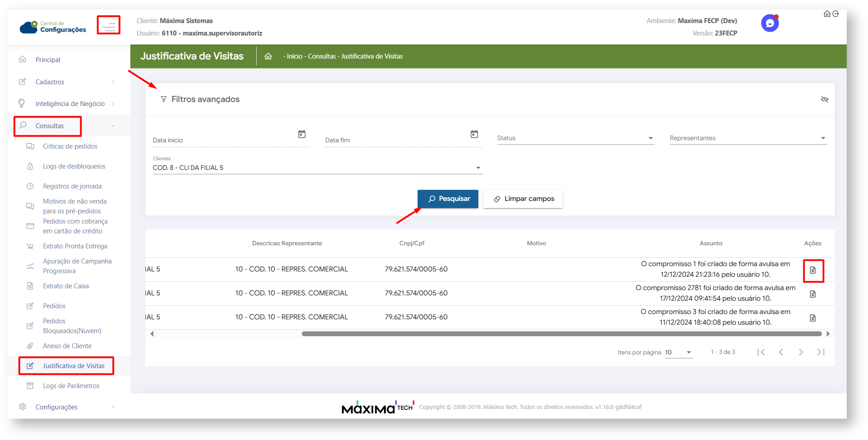View details of compromisso 1 row
Image resolution: width=868 pixels, height=440 pixels.
tap(813, 270)
